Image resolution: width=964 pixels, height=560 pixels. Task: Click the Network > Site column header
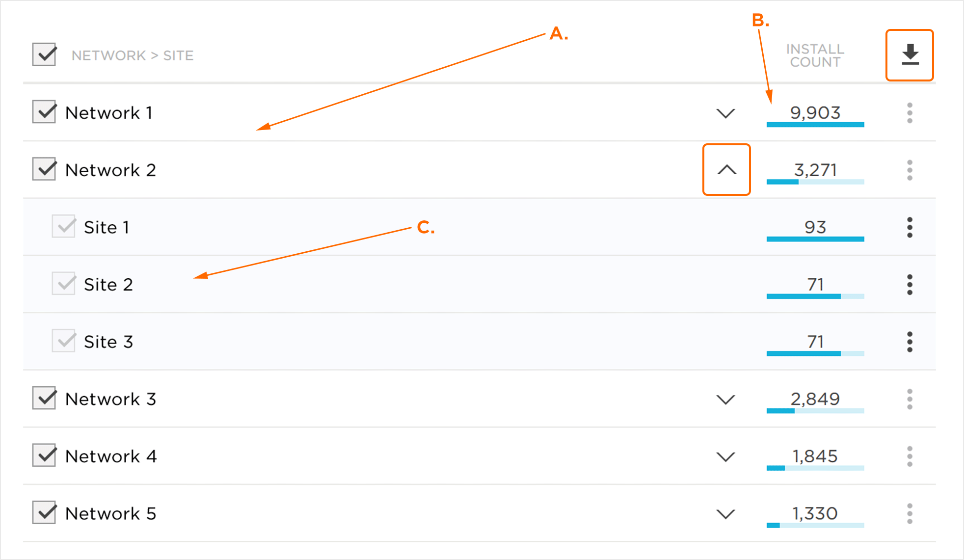(x=133, y=55)
